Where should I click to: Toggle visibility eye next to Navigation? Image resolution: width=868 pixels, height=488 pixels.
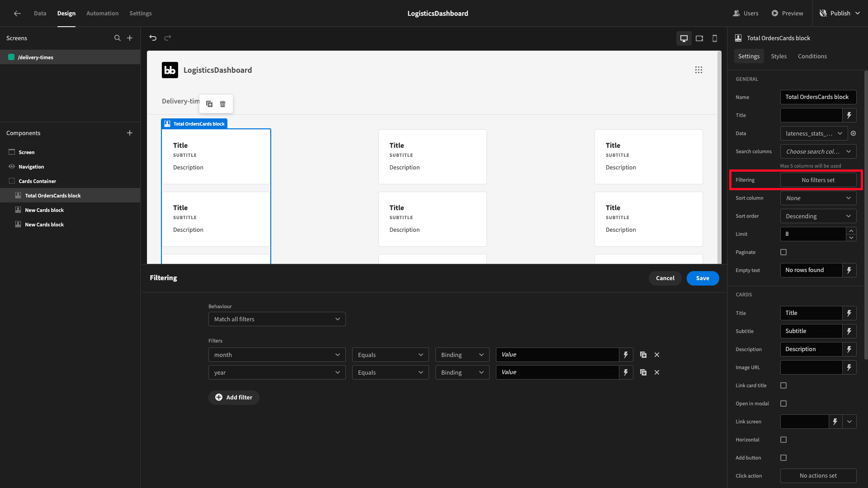12,167
